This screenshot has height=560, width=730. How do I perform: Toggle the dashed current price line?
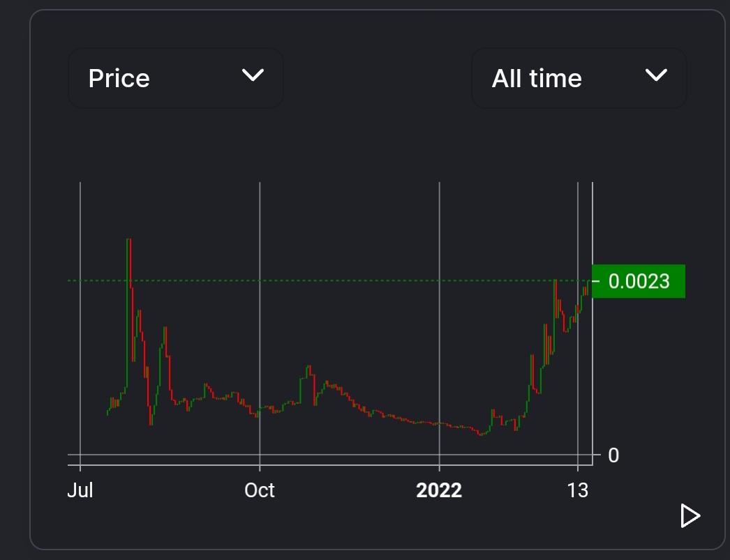coord(349,280)
